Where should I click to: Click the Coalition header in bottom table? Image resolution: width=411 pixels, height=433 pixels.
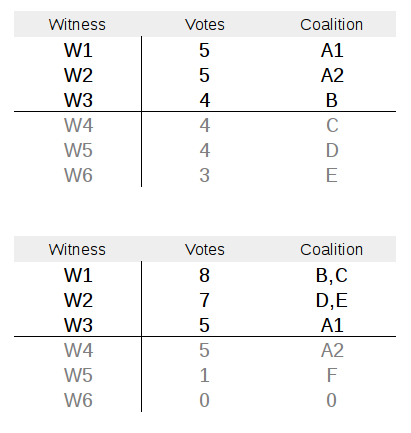point(332,250)
